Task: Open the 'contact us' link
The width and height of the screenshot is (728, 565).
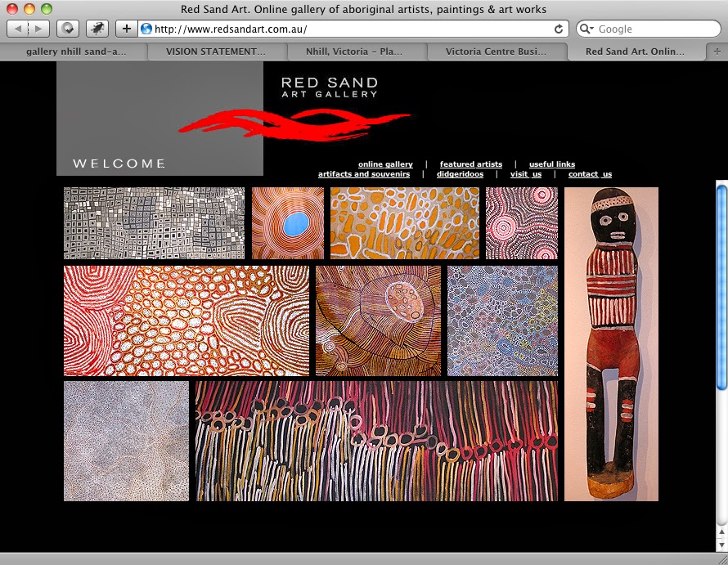Action: coord(590,174)
